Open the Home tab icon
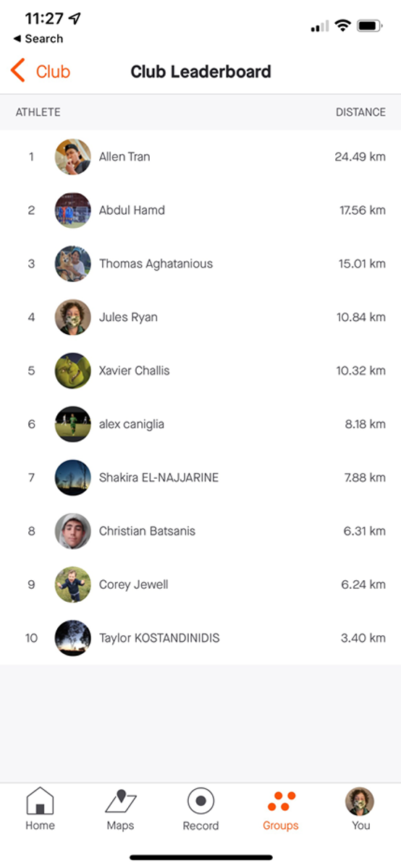Screen dimensions: 401x868 pos(40,801)
